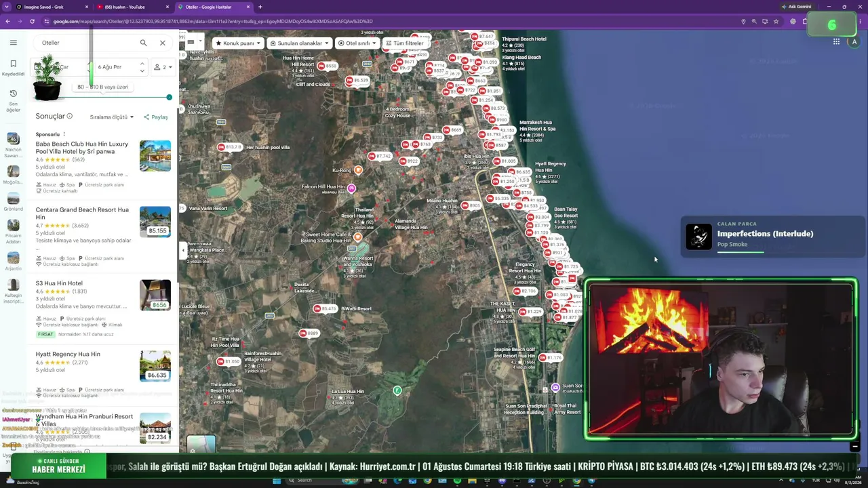Open the Google apps grid
868x488 pixels.
click(836, 42)
